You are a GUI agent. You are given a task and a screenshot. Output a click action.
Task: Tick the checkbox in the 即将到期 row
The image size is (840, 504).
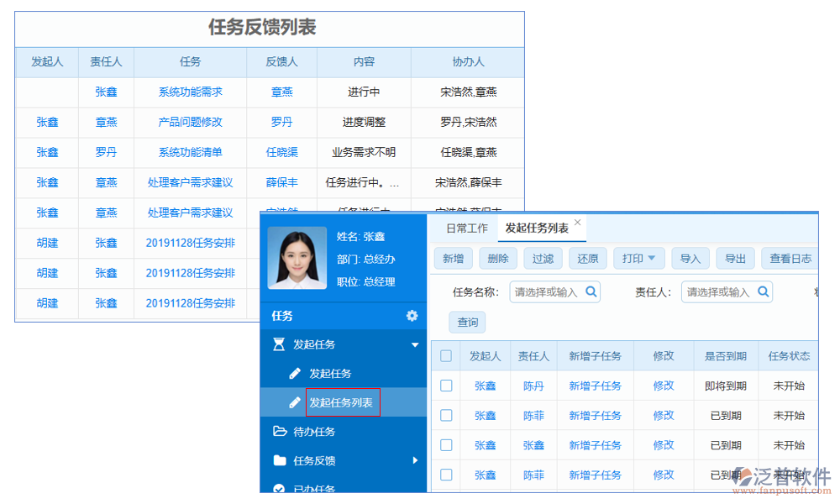tap(446, 386)
